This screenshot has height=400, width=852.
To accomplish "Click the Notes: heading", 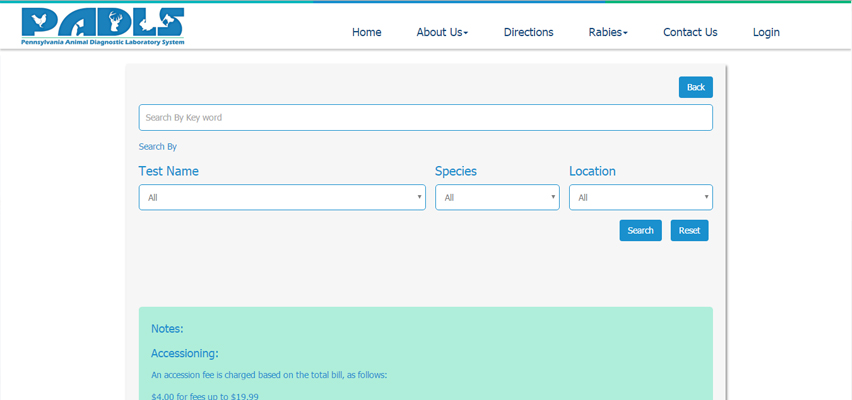I will click(167, 329).
